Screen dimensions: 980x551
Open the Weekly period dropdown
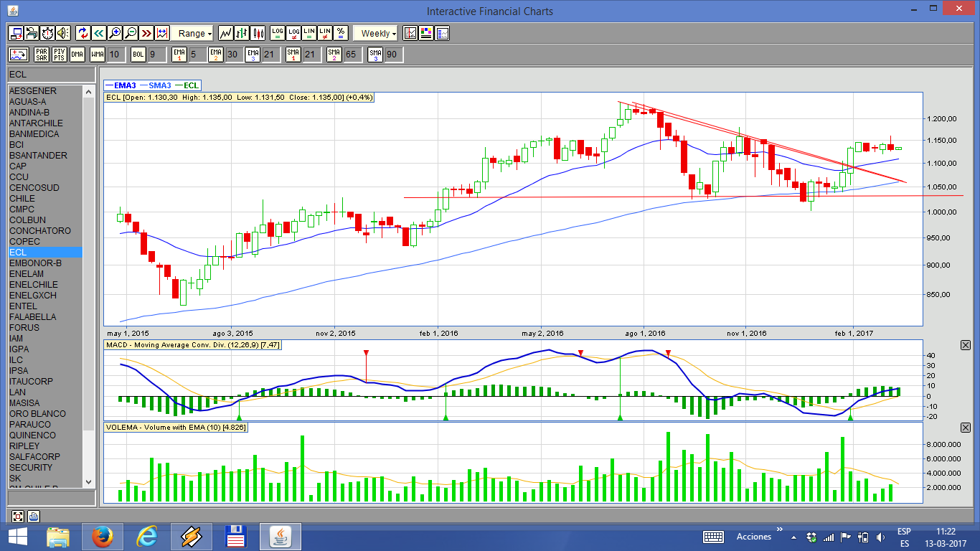(x=377, y=33)
